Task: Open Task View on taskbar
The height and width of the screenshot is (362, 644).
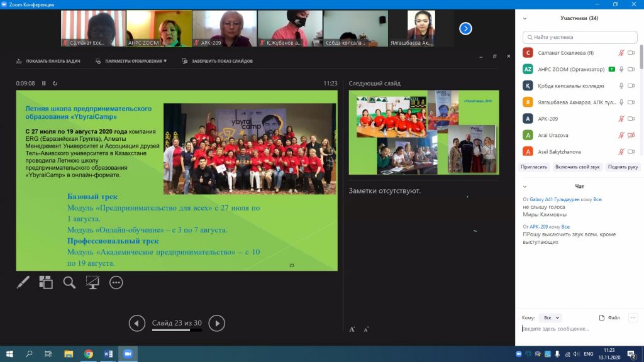Action: point(48,354)
